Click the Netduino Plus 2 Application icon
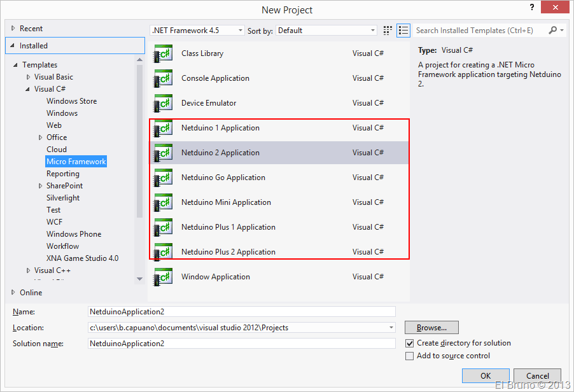This screenshot has height=392, width=574. [163, 252]
